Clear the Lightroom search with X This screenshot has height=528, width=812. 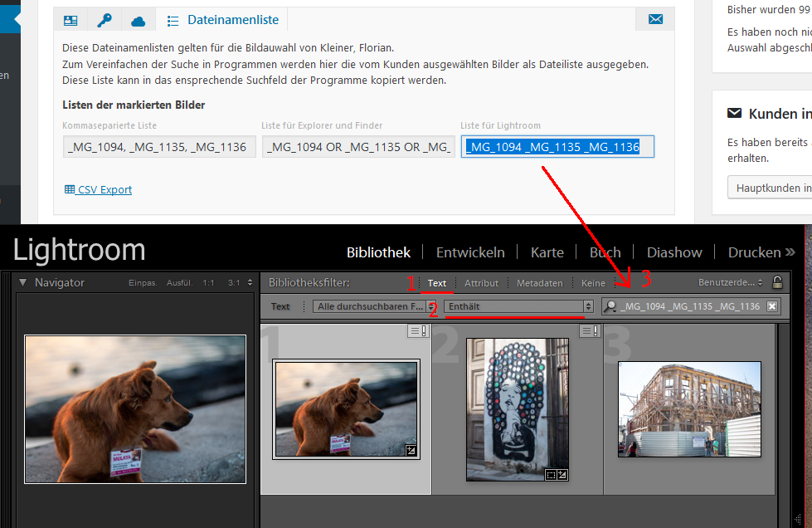pos(772,306)
